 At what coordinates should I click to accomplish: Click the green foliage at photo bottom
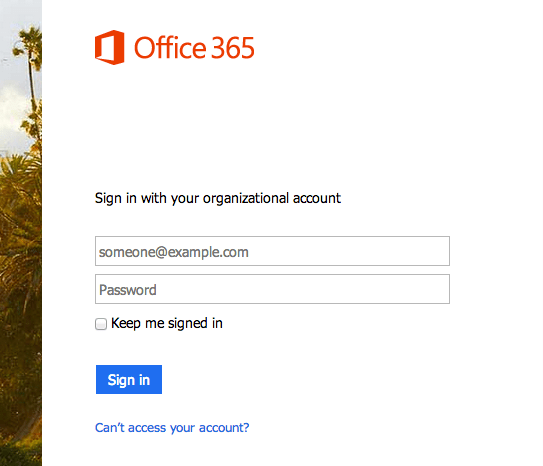pos(21,452)
